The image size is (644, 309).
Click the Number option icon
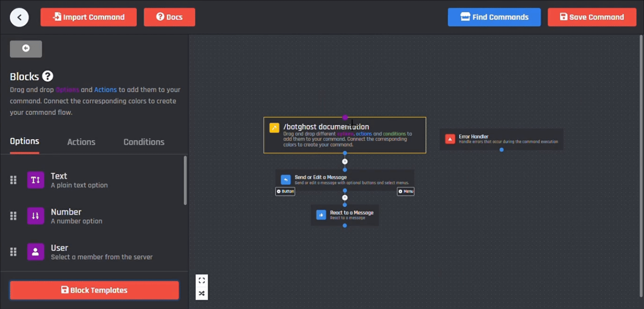tap(36, 216)
